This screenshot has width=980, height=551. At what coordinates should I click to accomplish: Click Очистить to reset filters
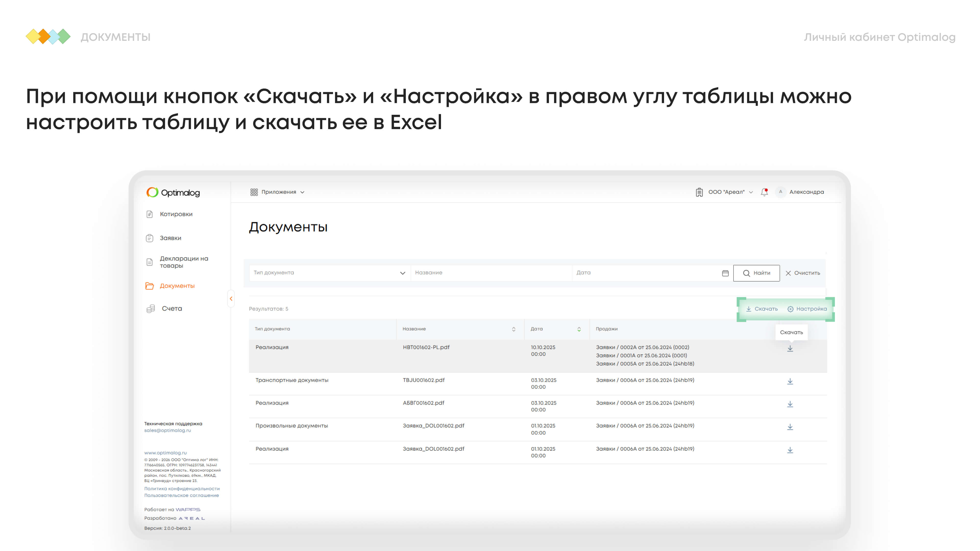[803, 273]
